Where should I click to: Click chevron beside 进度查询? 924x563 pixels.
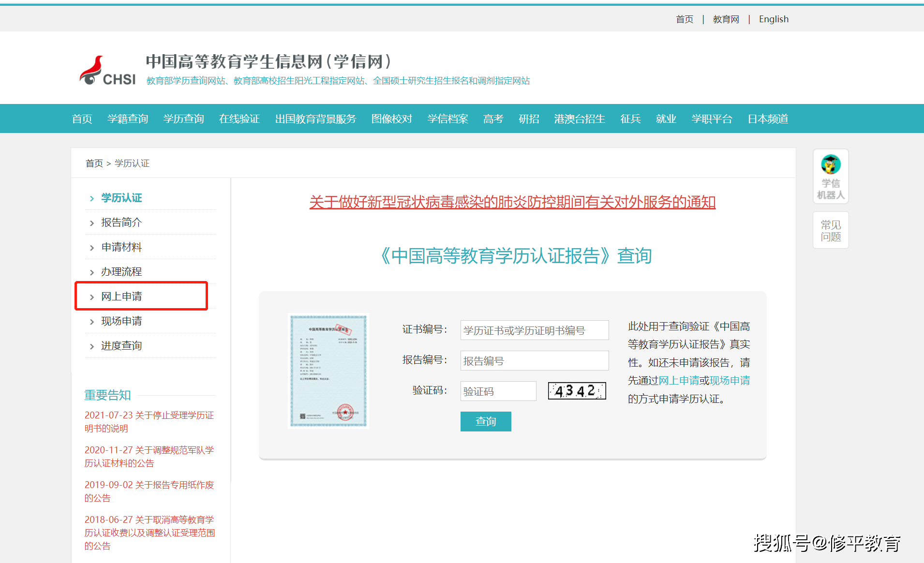[92, 346]
